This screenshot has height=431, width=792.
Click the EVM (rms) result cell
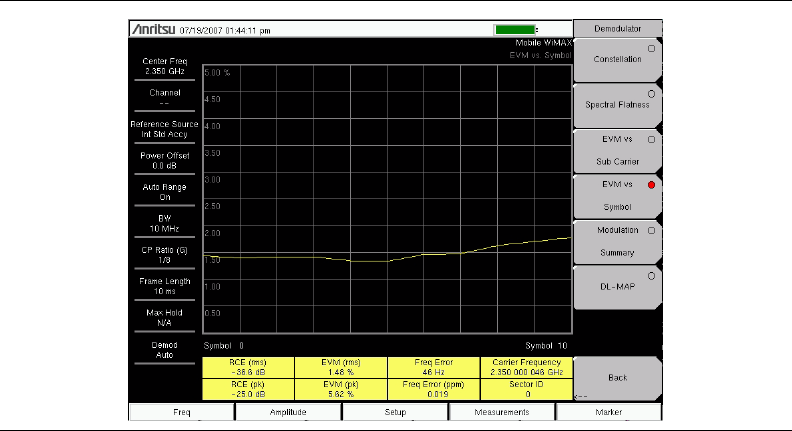(x=341, y=366)
